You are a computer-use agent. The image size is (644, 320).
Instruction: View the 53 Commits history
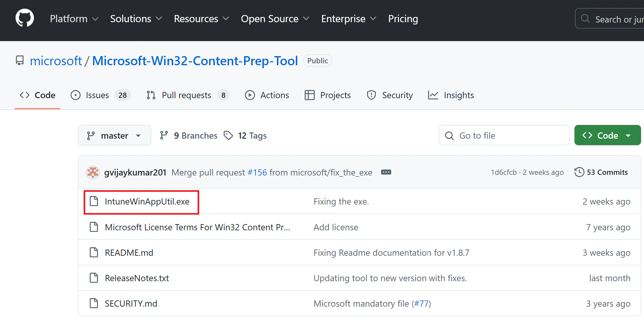[601, 172]
